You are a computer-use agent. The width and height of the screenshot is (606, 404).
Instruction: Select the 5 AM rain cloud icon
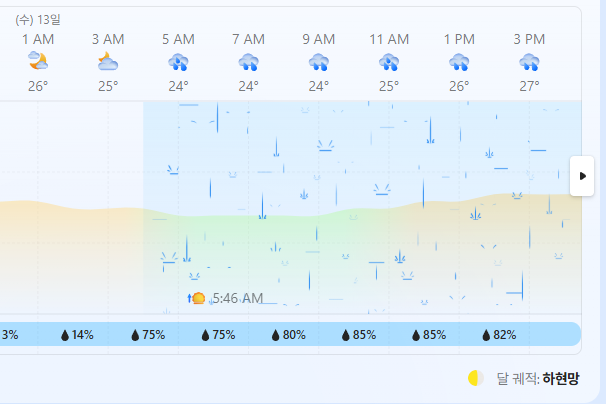[178, 62]
